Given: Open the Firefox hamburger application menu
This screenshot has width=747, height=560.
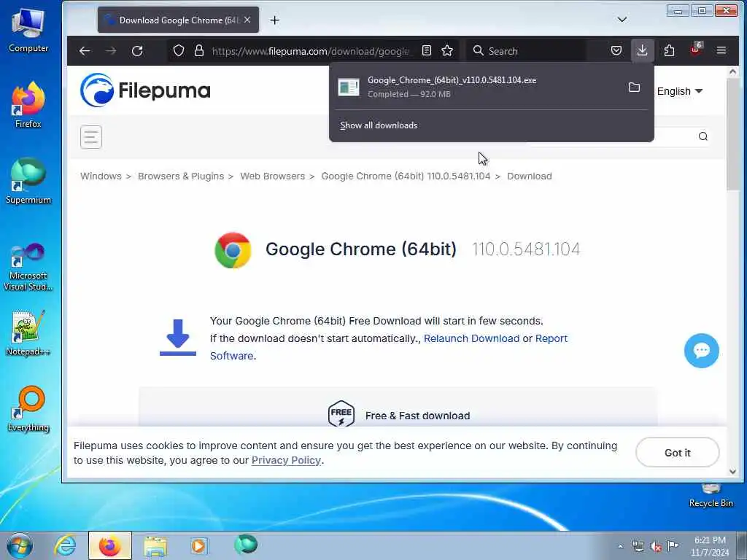Looking at the screenshot, I should tap(721, 50).
